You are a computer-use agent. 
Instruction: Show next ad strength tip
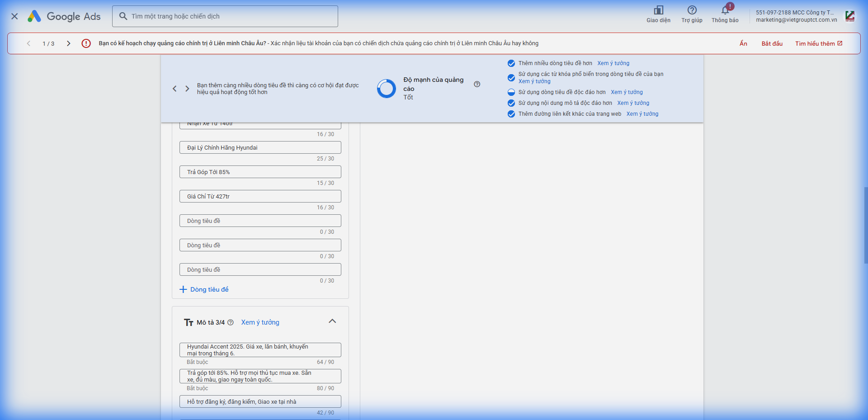point(187,89)
